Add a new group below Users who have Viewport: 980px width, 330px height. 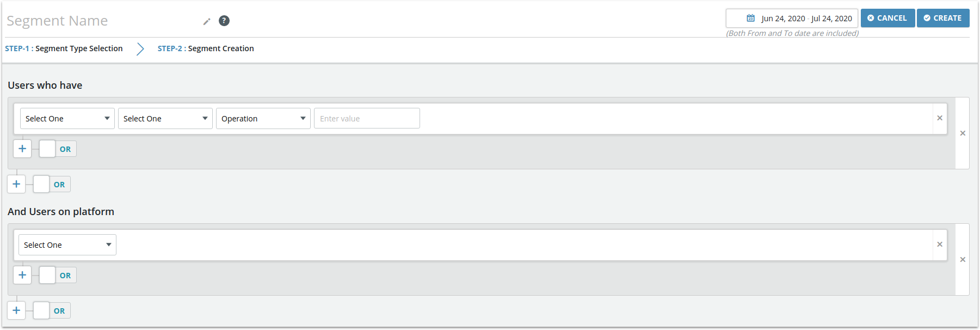(x=16, y=184)
